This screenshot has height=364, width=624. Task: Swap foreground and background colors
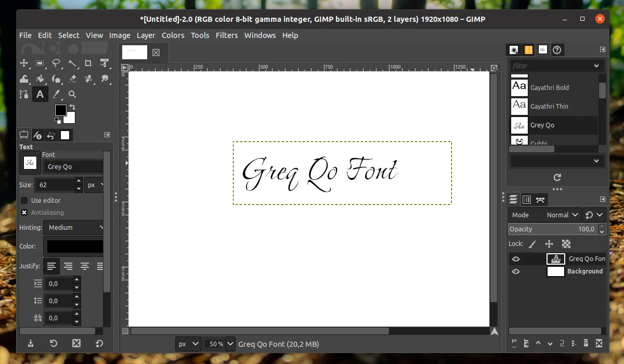pyautogui.click(x=72, y=107)
